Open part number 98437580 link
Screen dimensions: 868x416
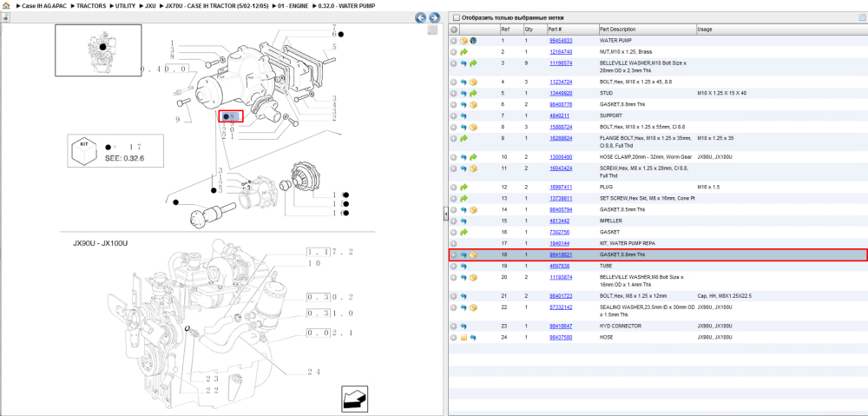click(560, 337)
